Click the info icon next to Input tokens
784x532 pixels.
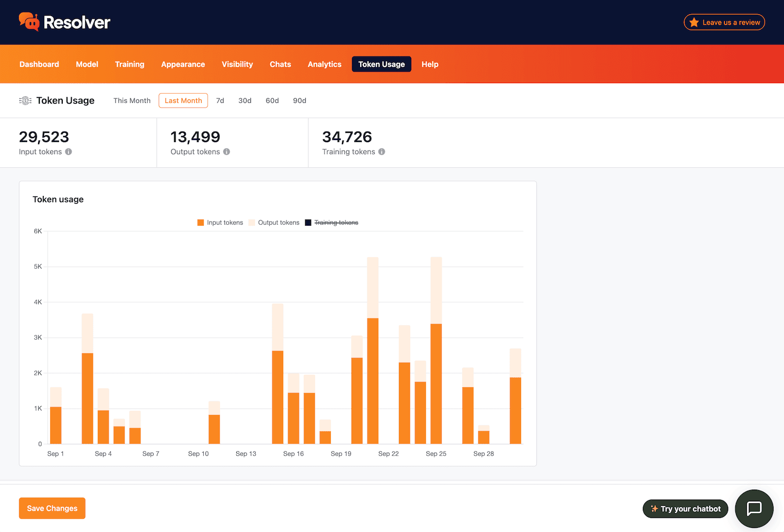pyautogui.click(x=68, y=152)
